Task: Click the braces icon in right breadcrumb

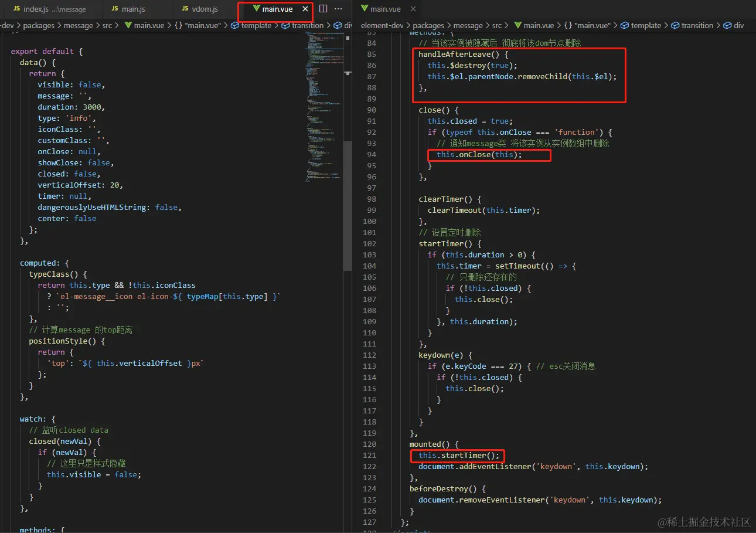Action: pos(568,26)
